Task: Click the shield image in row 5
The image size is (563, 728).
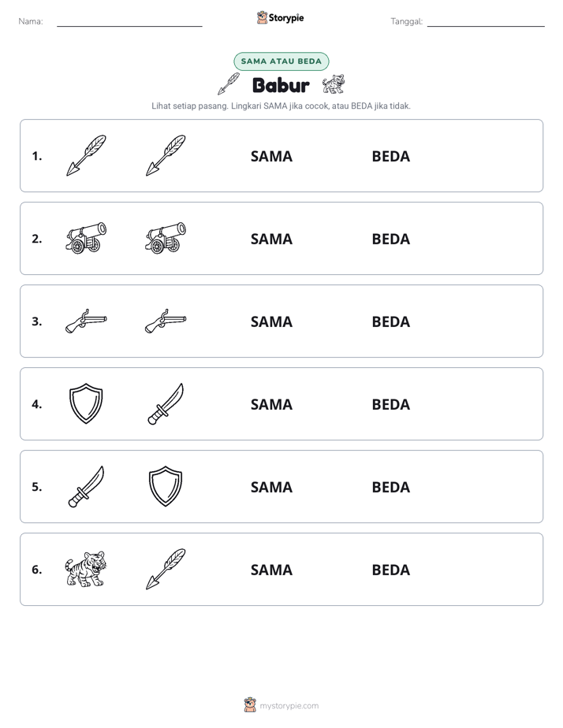Action: [166, 486]
